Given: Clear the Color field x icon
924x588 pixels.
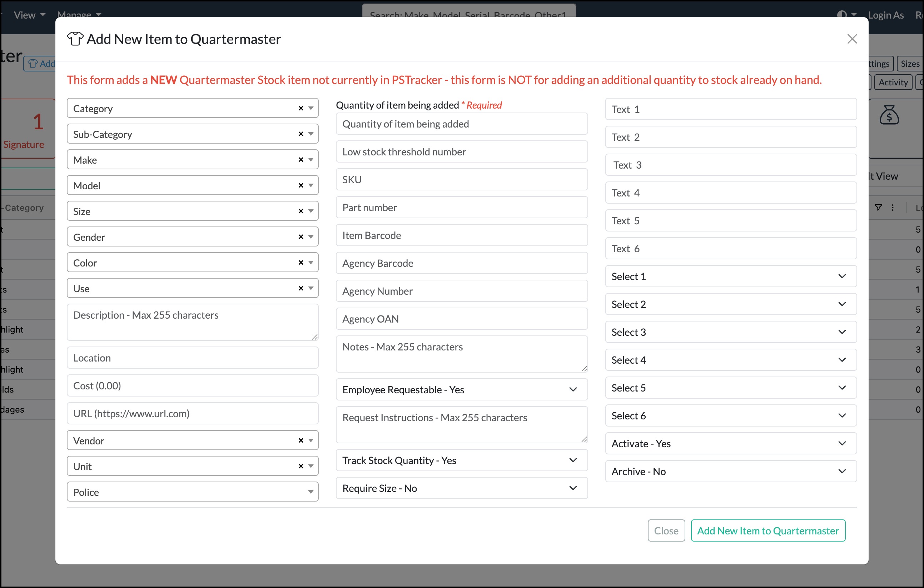Looking at the screenshot, I should 301,263.
